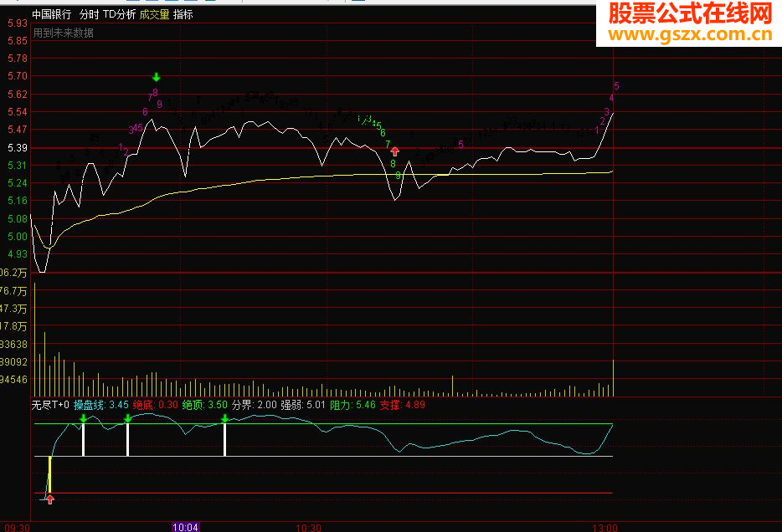The width and height of the screenshot is (782, 532).
Task: Select the 分界: 2.00 value
Action: coord(254,405)
